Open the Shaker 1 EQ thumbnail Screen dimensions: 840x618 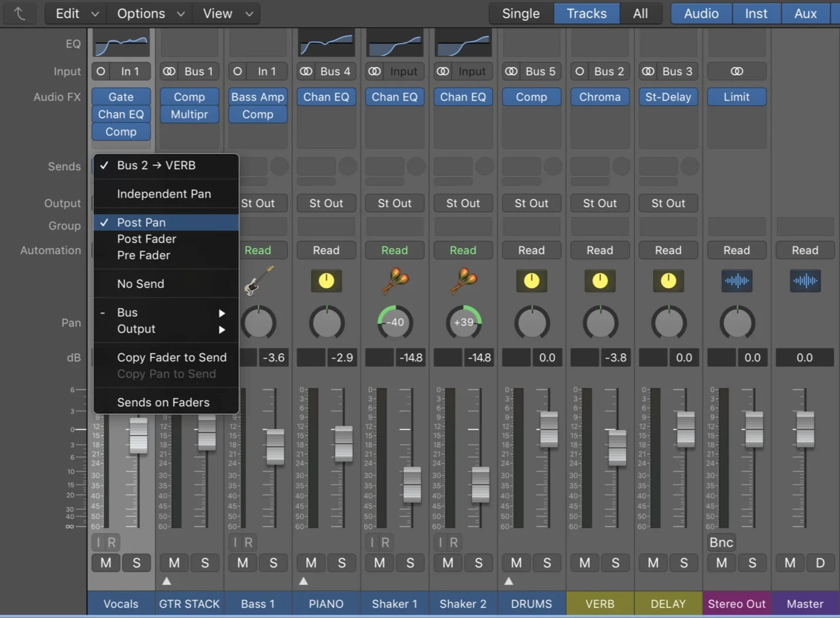pos(395,44)
